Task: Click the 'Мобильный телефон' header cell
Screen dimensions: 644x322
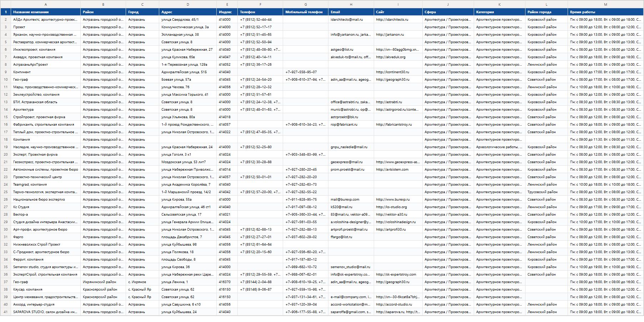Action: coord(306,12)
